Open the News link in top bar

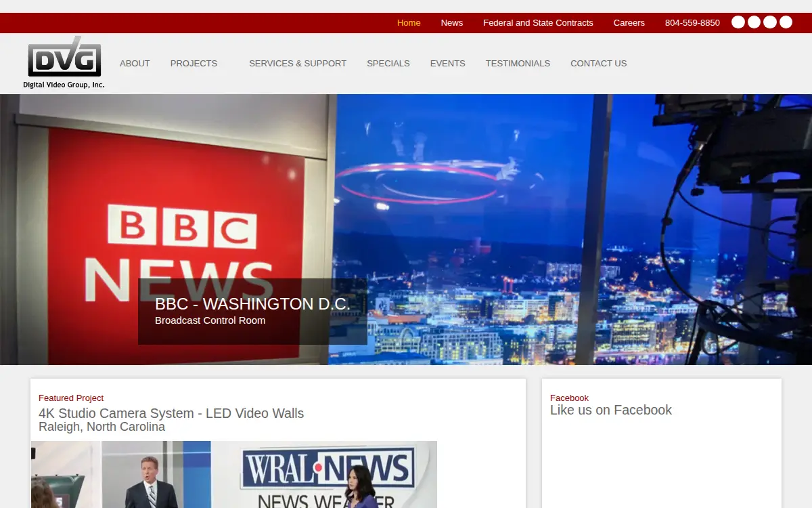(452, 23)
